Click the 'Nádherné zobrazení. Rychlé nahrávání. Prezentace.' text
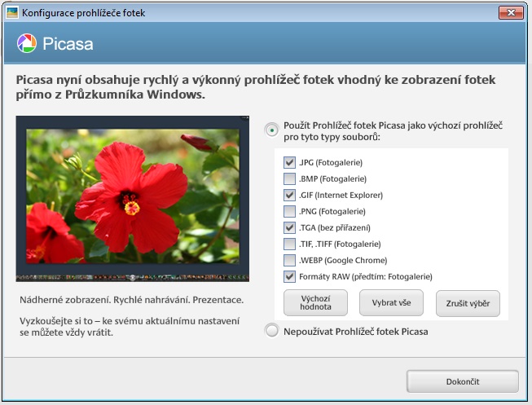This screenshot has height=405, width=532. tap(132, 300)
